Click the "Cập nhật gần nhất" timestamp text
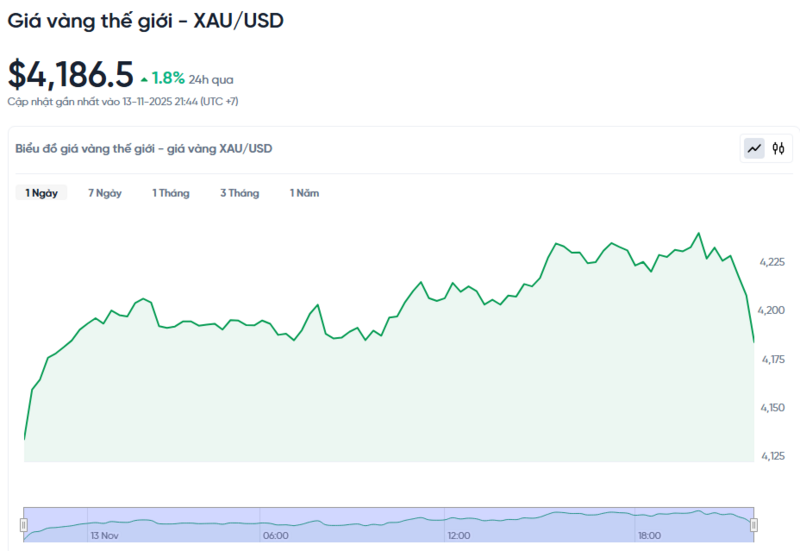Image resolution: width=800 pixels, height=551 pixels. pyautogui.click(x=123, y=101)
